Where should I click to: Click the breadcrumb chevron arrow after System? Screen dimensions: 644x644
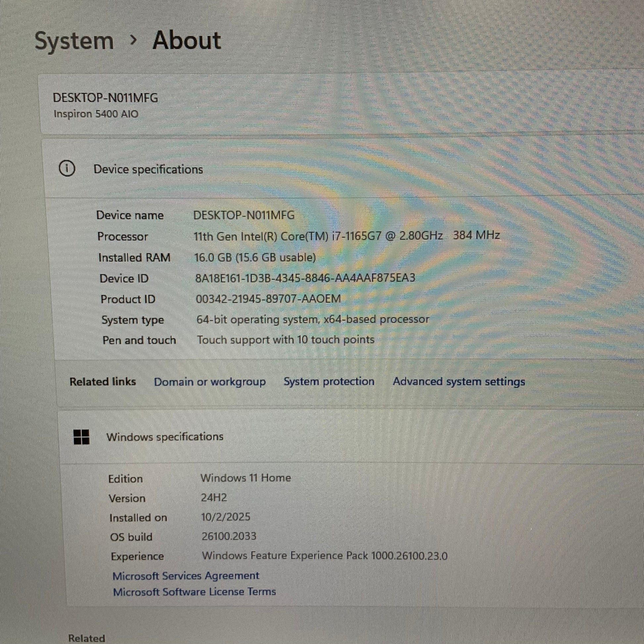pyautogui.click(x=133, y=41)
